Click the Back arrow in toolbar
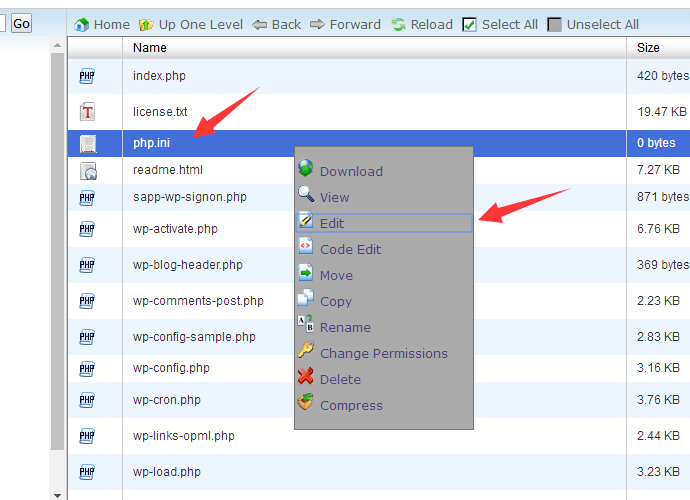 pos(259,24)
